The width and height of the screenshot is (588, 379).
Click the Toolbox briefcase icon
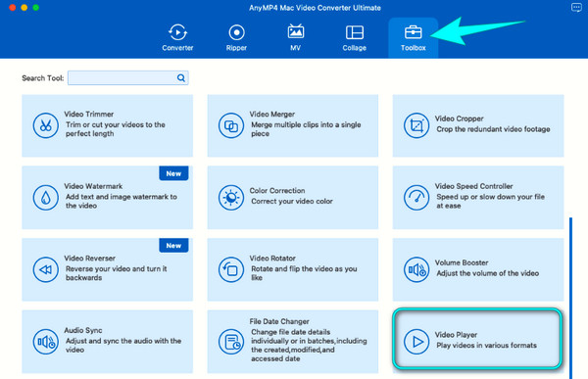pos(413,32)
